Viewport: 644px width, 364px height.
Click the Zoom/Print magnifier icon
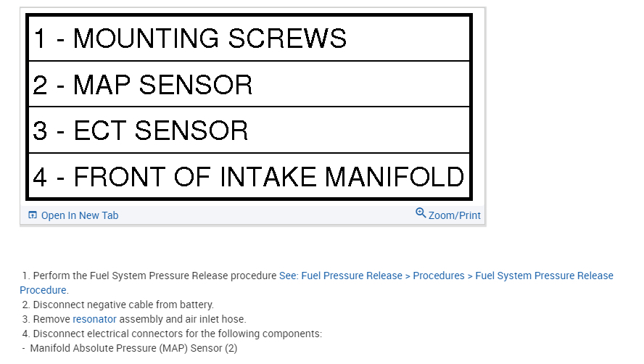click(x=421, y=213)
